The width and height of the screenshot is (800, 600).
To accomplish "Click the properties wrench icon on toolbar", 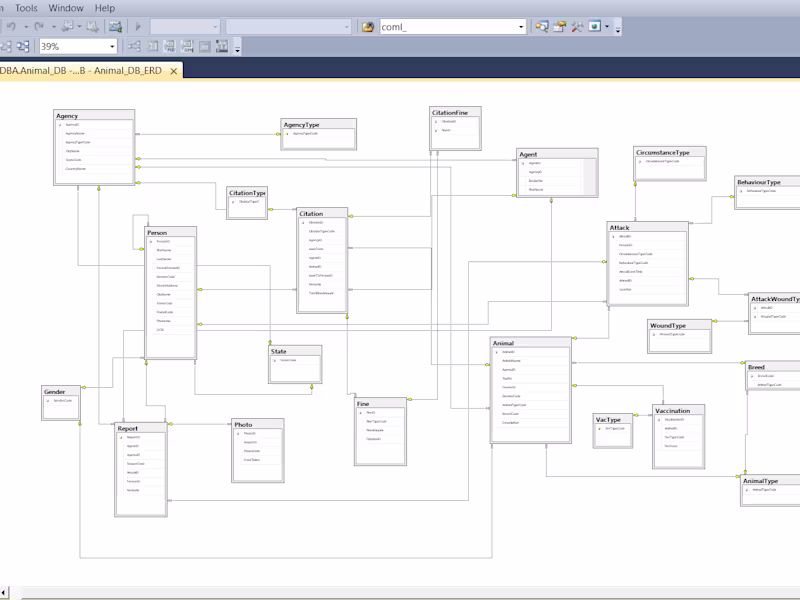I will coord(577,25).
